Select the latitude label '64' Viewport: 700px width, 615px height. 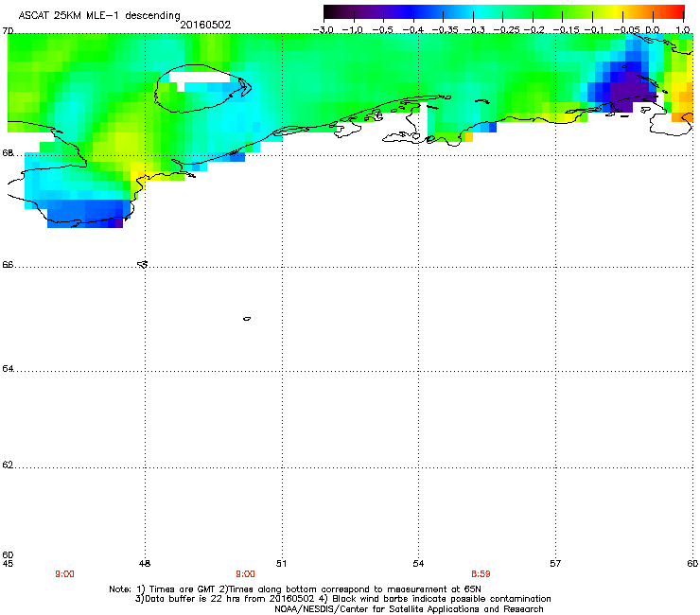pos(8,369)
